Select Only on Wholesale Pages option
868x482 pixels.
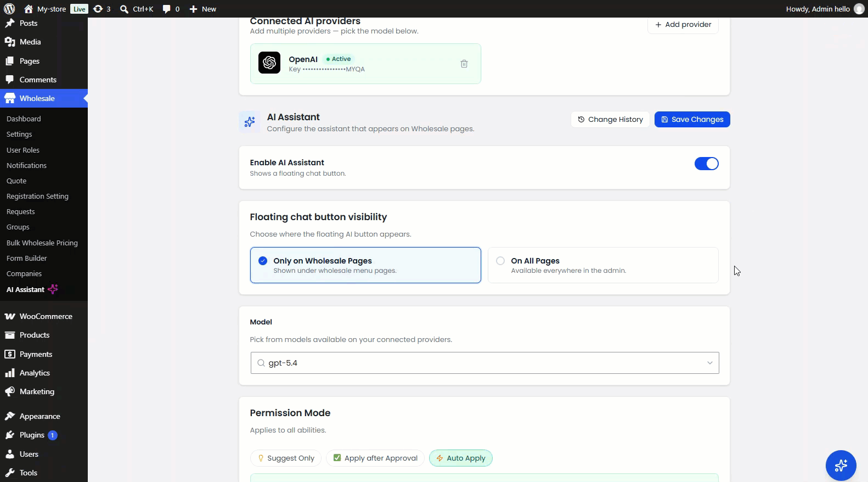point(365,265)
